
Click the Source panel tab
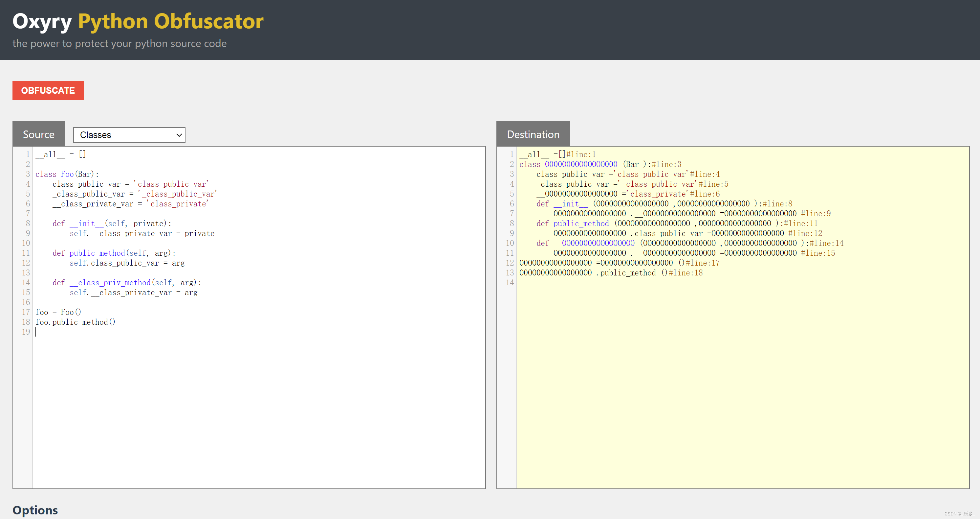(x=39, y=134)
